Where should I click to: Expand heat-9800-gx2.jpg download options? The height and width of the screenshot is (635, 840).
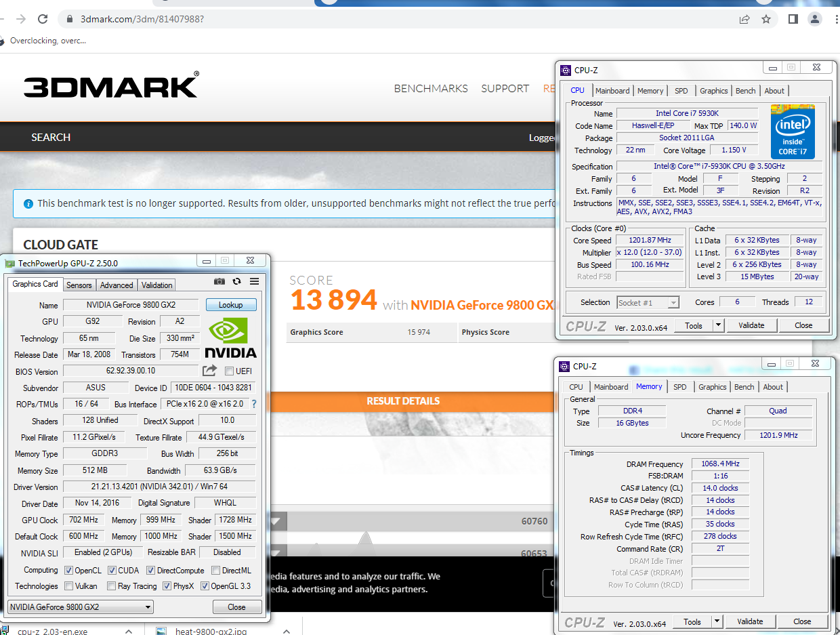286,631
